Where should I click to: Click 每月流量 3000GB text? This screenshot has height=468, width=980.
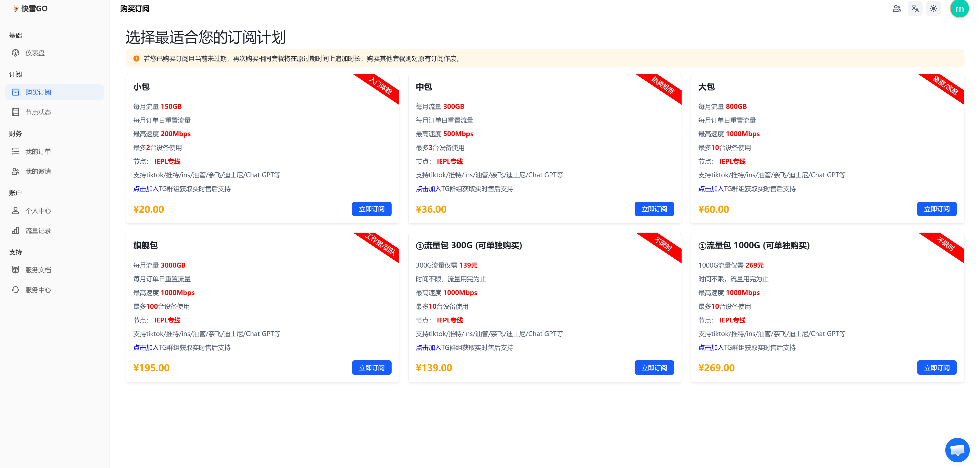[x=159, y=265]
